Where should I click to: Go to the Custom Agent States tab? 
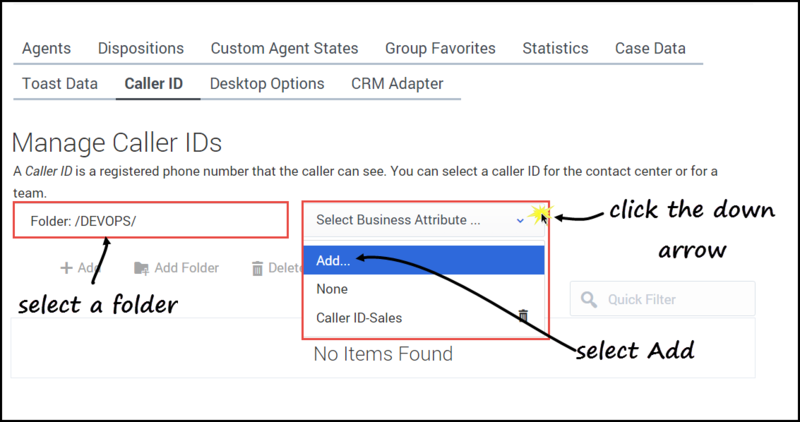click(x=284, y=48)
